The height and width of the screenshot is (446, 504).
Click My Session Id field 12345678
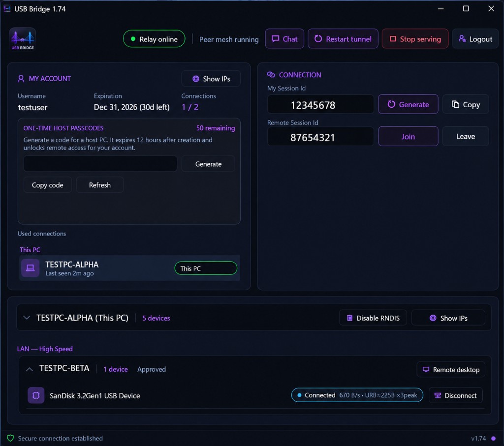[x=320, y=104]
